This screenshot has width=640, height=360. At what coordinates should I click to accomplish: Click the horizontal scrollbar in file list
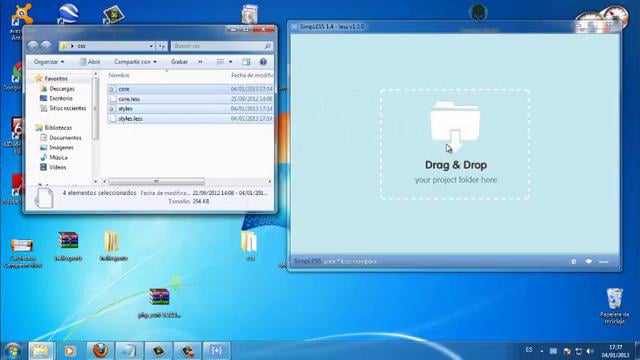click(x=157, y=181)
